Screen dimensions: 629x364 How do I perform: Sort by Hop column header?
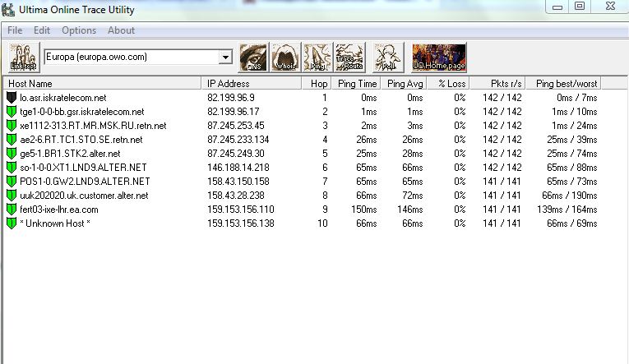pyautogui.click(x=317, y=83)
